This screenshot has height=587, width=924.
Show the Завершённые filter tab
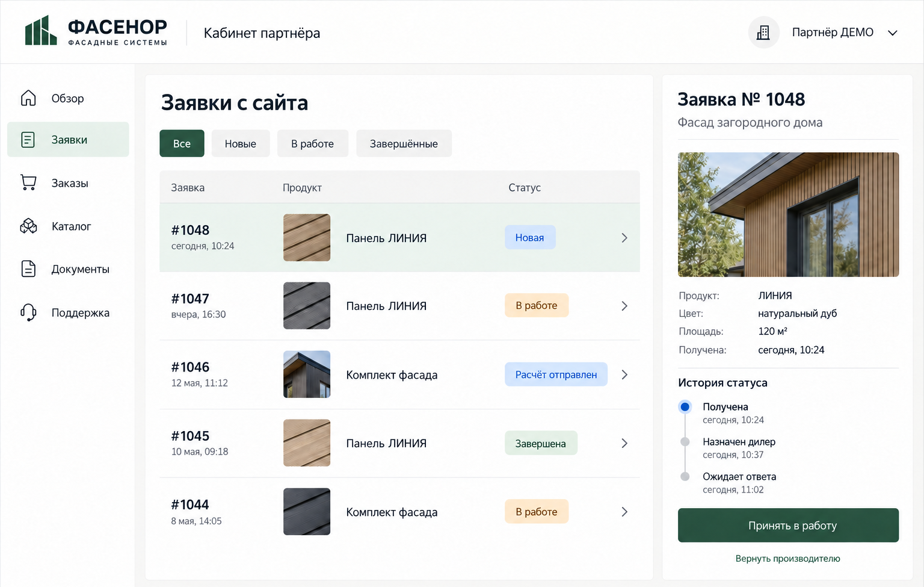[x=404, y=143]
